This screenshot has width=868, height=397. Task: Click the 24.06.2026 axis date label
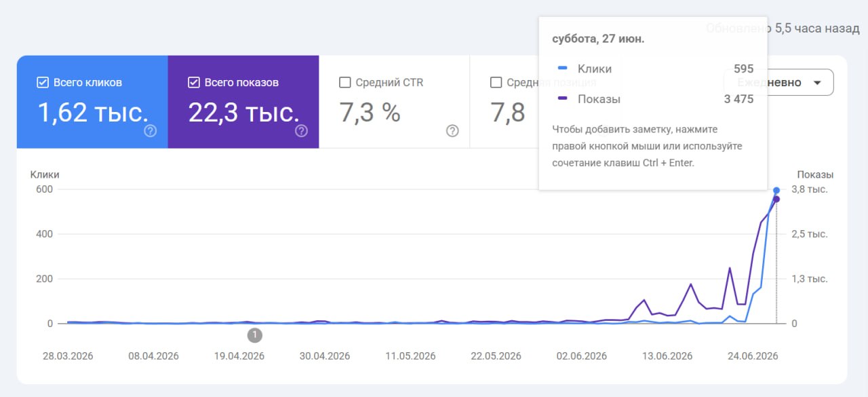pyautogui.click(x=753, y=356)
